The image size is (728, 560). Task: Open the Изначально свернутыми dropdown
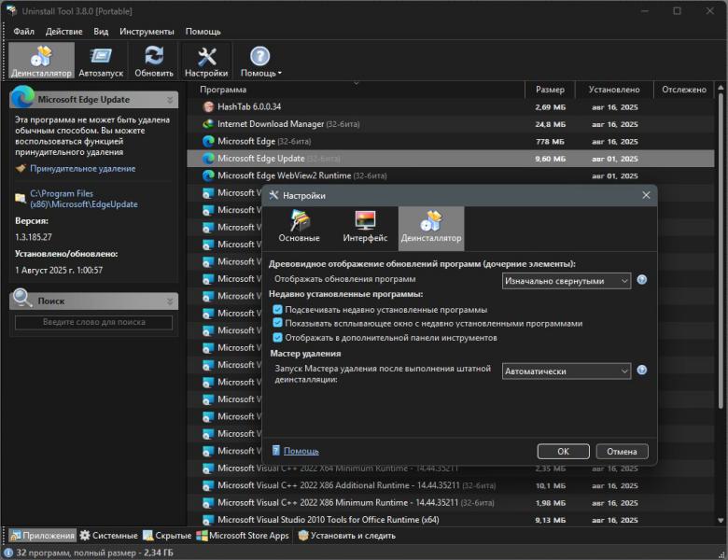click(x=566, y=280)
